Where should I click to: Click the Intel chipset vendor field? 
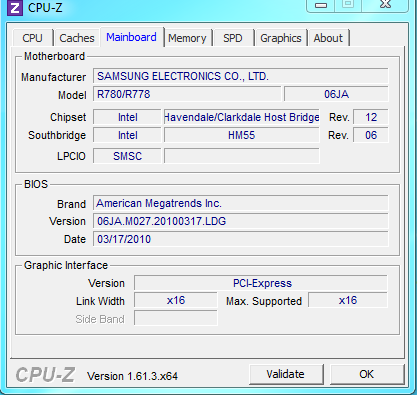[x=127, y=117]
